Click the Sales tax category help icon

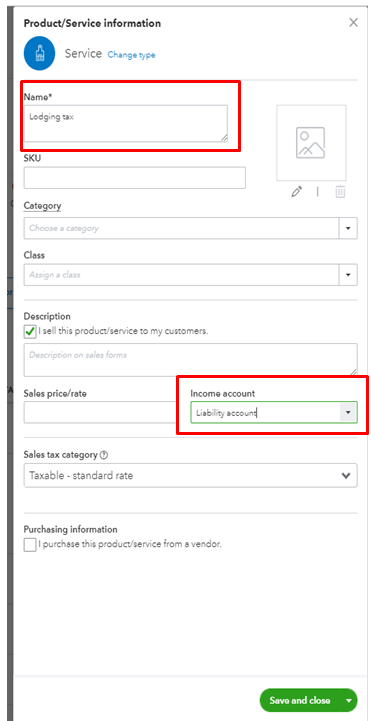click(x=104, y=455)
